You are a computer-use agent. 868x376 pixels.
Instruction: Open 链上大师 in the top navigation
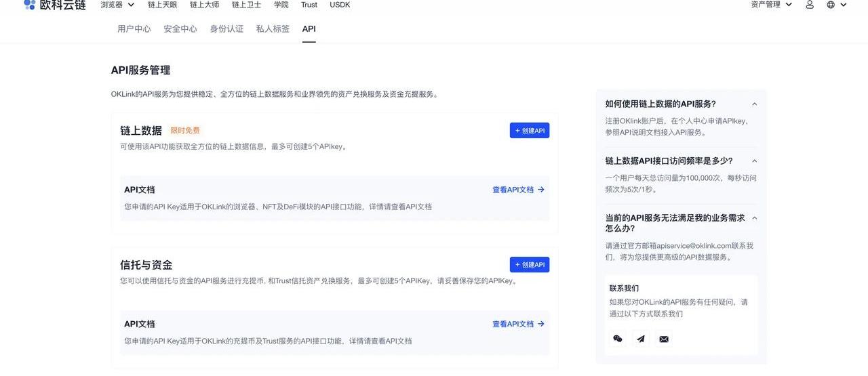coord(204,5)
